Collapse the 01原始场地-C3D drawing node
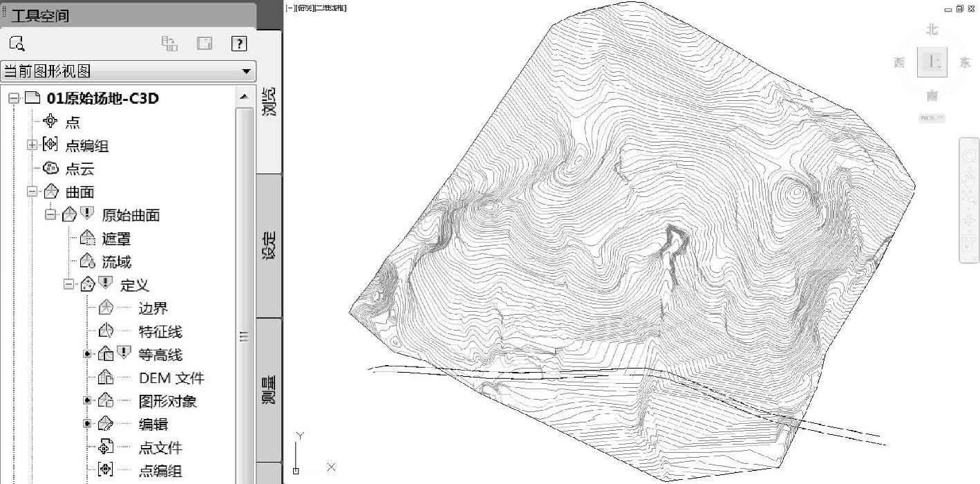 (14, 98)
